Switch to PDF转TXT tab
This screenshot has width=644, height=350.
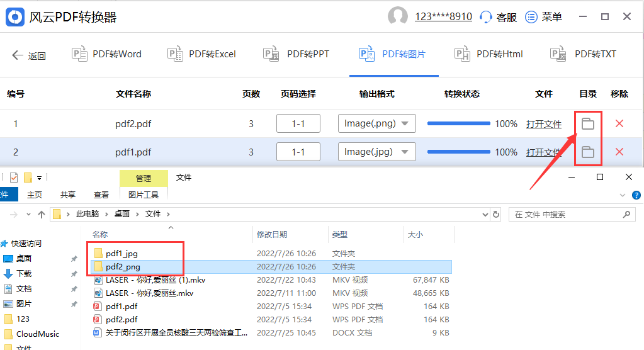pos(583,54)
